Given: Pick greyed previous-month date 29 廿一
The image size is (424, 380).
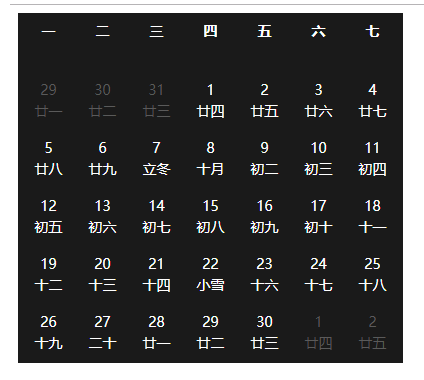Looking at the screenshot, I should (x=48, y=101).
